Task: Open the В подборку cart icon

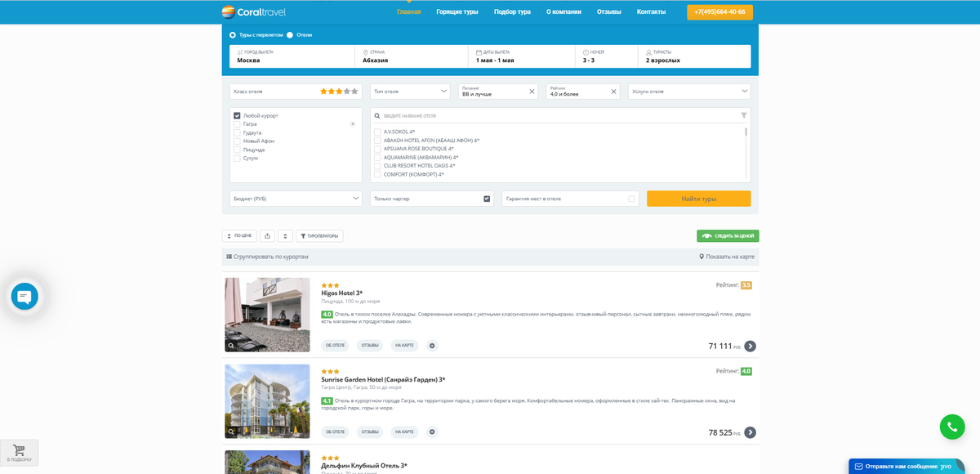Action: click(18, 452)
